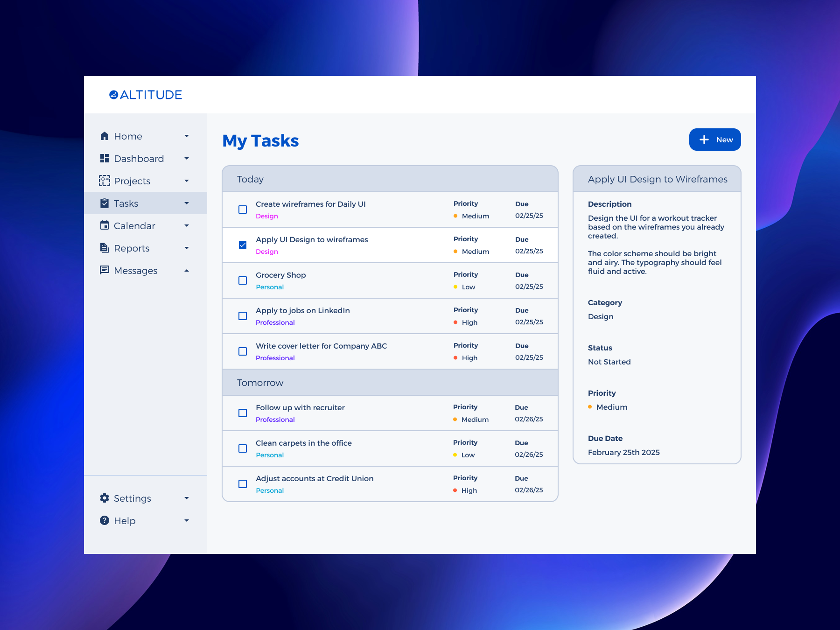Mark Follow up with recruiter as complete
Screen dimensions: 840x630
click(x=243, y=413)
